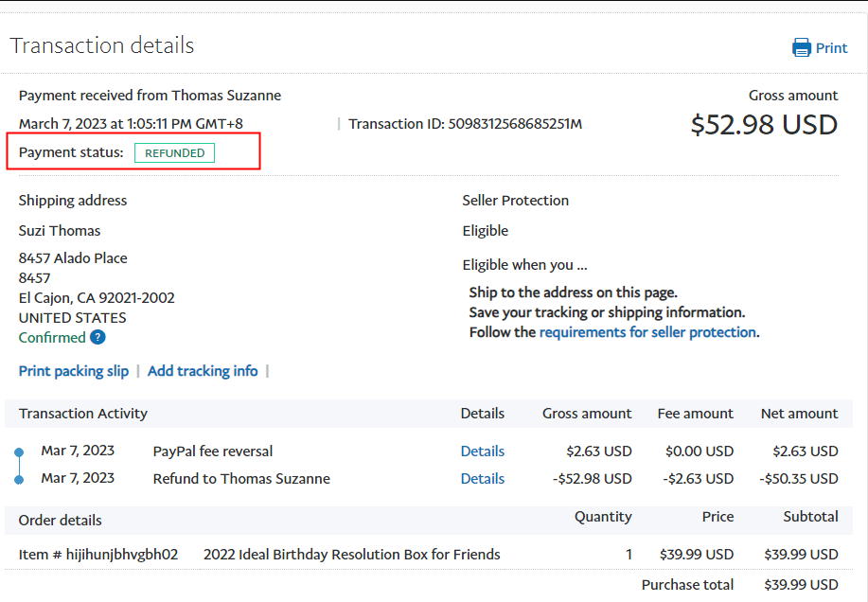Click timeline dot beside the Refund entry
The height and width of the screenshot is (602, 868).
[19, 480]
